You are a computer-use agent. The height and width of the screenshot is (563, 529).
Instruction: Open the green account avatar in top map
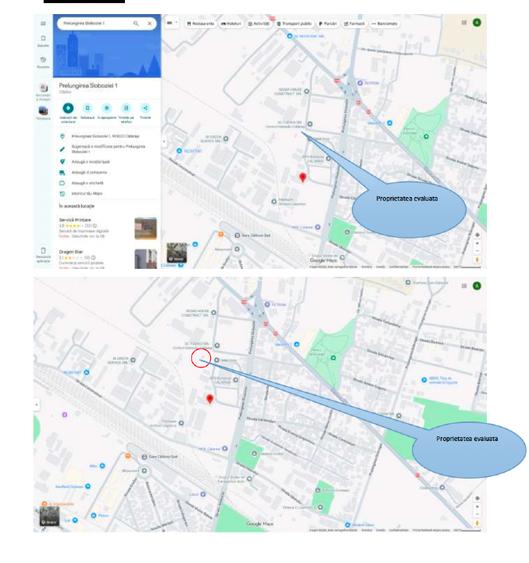point(477,23)
